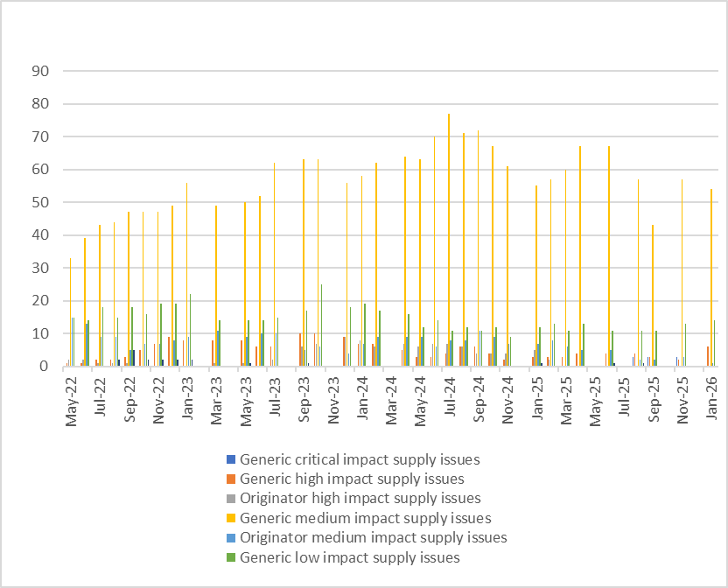Image resolution: width=728 pixels, height=588 pixels.
Task: Click the 90 label on the vertical axis
Action: pyautogui.click(x=39, y=71)
